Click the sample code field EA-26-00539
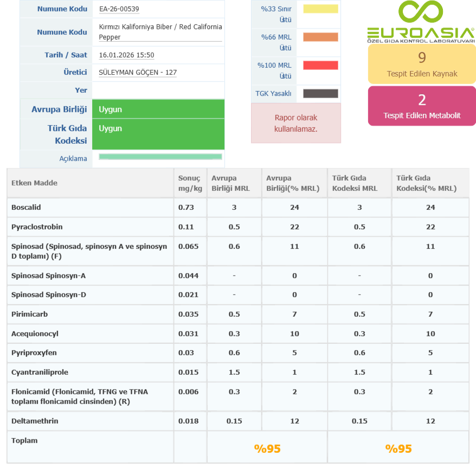The image size is (476, 474). point(119,9)
